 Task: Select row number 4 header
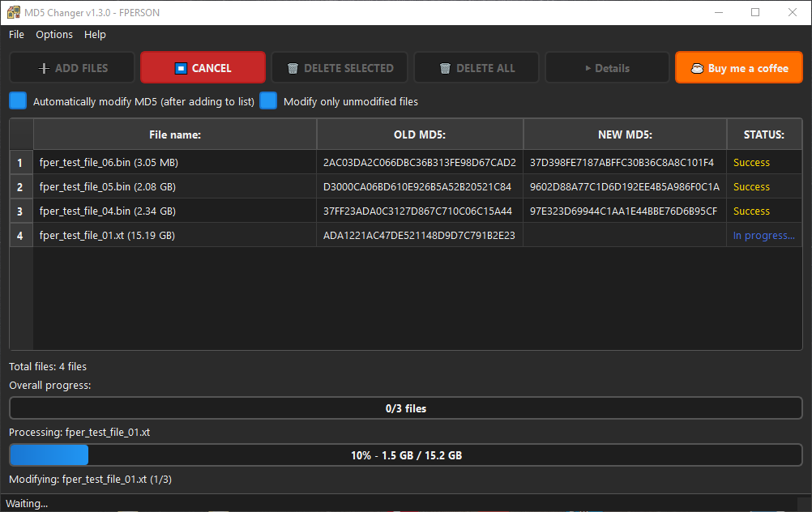[x=20, y=236]
